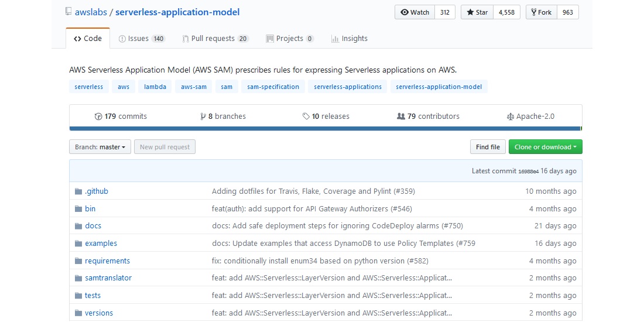Click the releases tag icon
Viewport: 644px width, 322px height.
coord(306,117)
